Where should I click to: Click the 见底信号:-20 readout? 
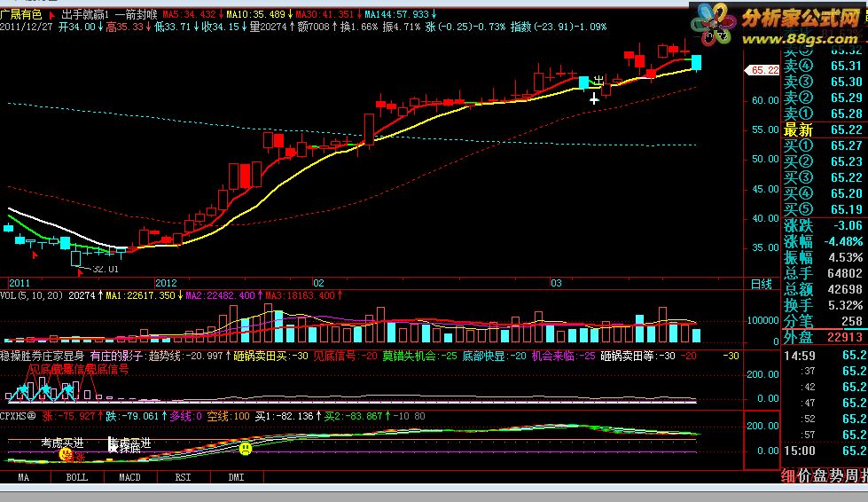click(x=346, y=356)
